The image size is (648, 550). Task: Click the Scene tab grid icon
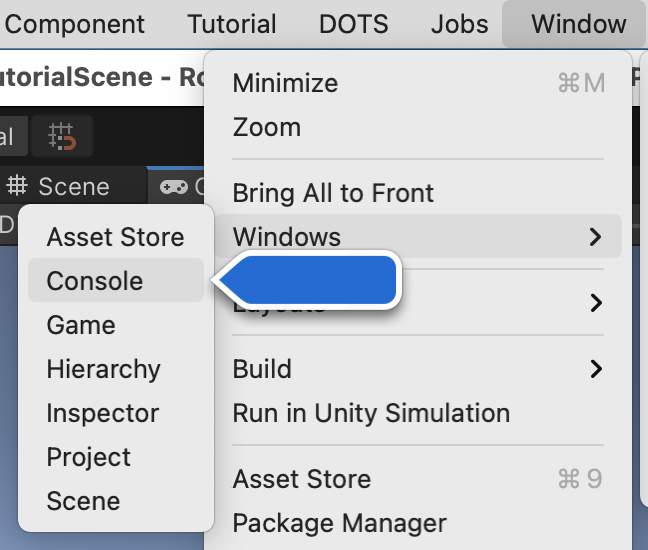[17, 186]
